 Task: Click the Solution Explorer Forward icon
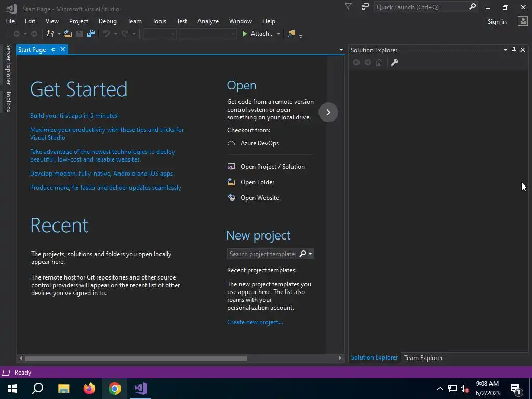pyautogui.click(x=368, y=62)
